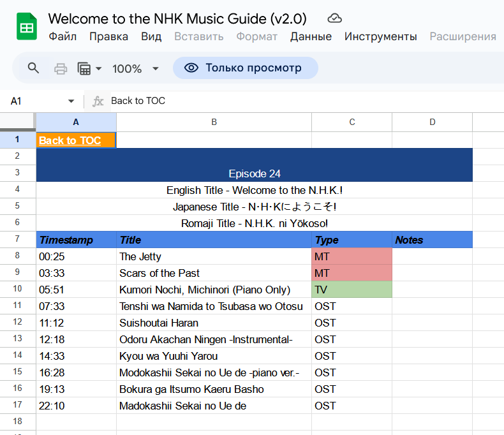Click the filter views table icon
Screen dimensions: 504x435
pos(84,68)
